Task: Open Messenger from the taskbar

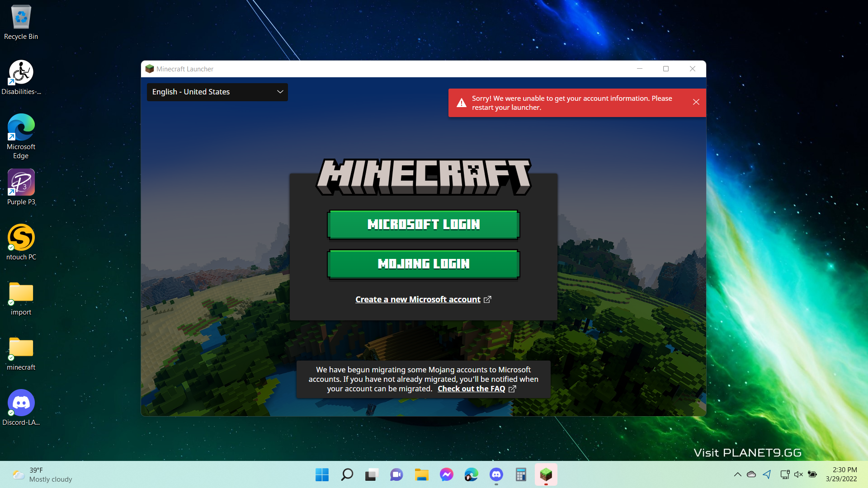Action: [446, 474]
